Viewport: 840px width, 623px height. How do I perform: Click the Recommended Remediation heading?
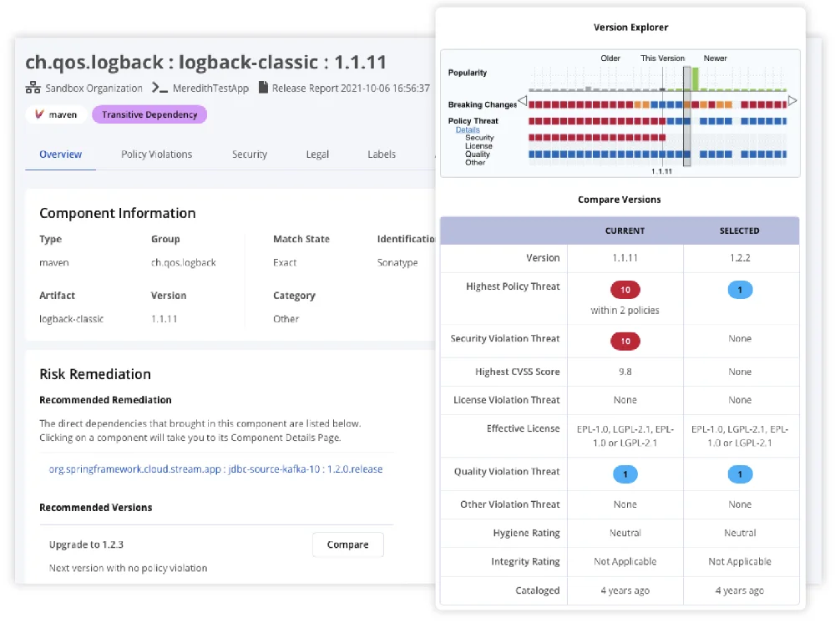coord(105,400)
